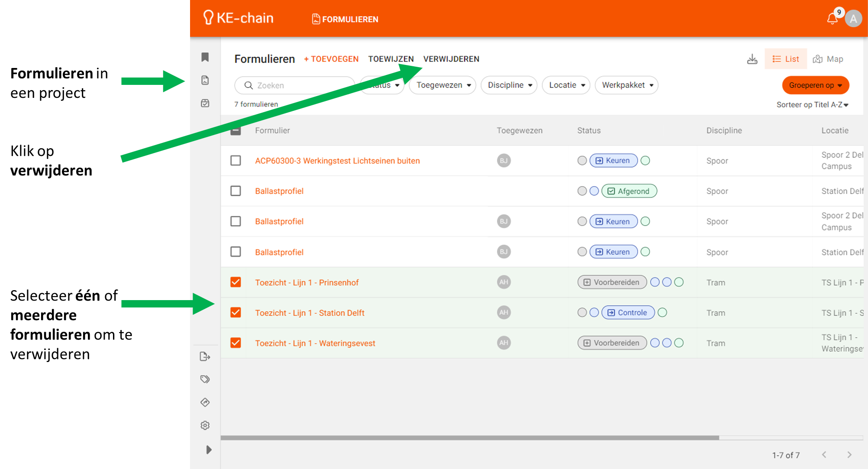Viewport: 868px width, 469px height.
Task: Check the ACP60300-3 Werkingstest row checkbox
Action: pos(236,161)
